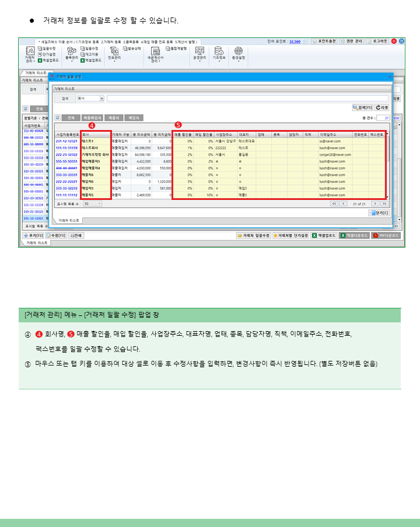Viewport: 420px width, 527px height.
Task: Click 발송상태 in the ribbon
Action: 132,49
